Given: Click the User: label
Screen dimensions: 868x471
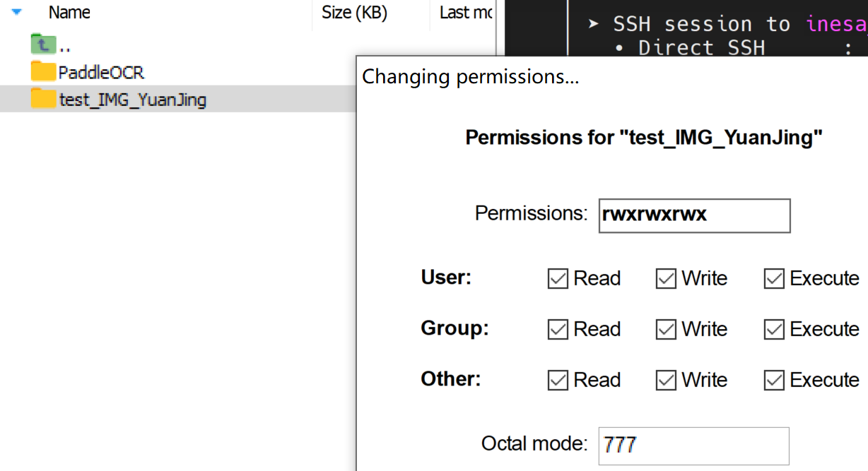Looking at the screenshot, I should click(x=446, y=278).
